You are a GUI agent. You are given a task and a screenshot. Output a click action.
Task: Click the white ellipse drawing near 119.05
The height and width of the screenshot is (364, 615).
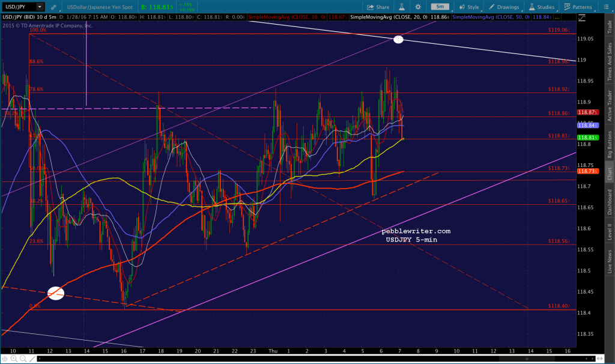398,39
